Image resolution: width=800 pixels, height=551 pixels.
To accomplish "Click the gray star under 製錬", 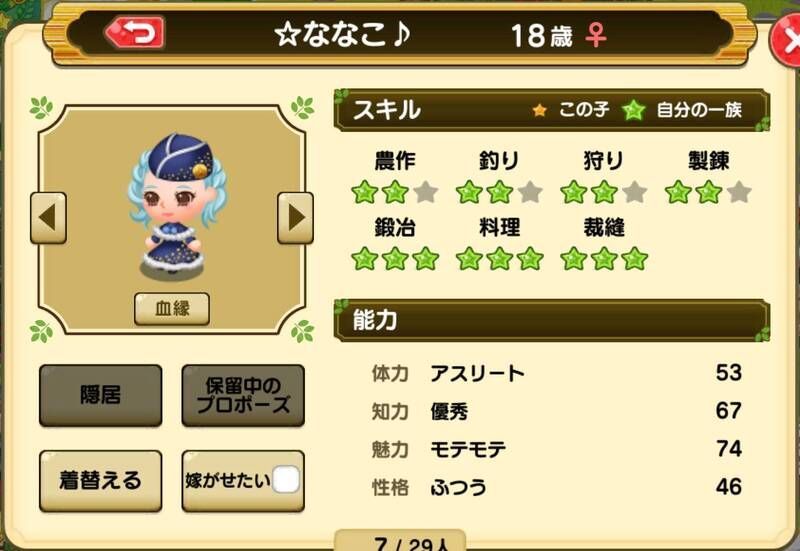I will pyautogui.click(x=739, y=192).
